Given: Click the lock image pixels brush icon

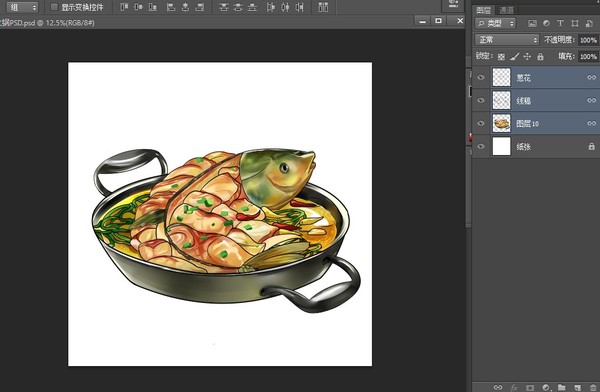Looking at the screenshot, I should coord(515,57).
